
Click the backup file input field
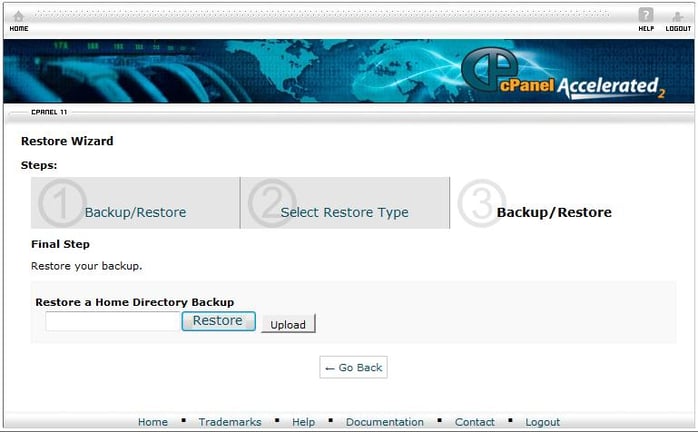click(113, 321)
